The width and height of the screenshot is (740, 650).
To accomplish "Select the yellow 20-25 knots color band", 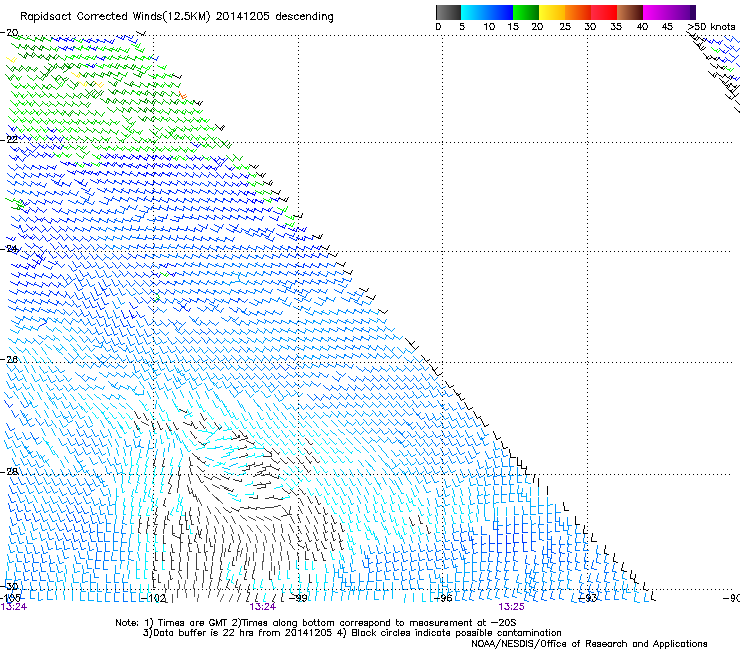I will point(552,12).
